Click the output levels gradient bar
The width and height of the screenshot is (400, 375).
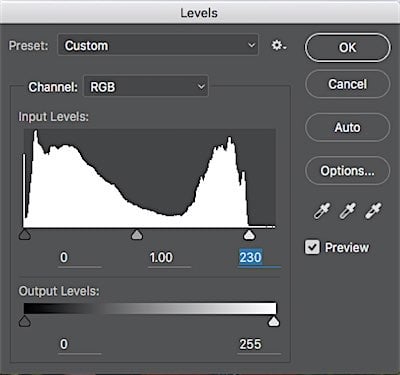click(x=150, y=308)
